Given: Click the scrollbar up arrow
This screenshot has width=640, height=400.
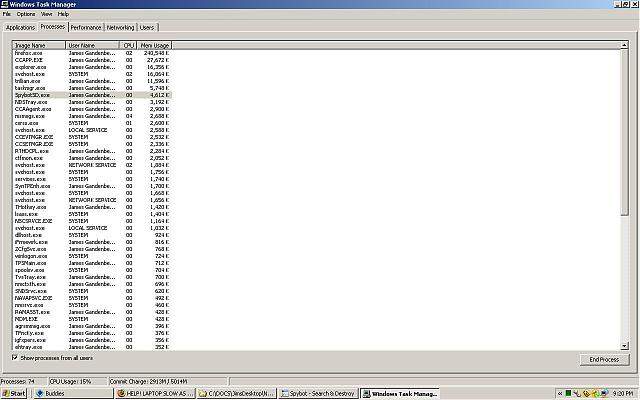Looking at the screenshot, I should pyautogui.click(x=624, y=45).
